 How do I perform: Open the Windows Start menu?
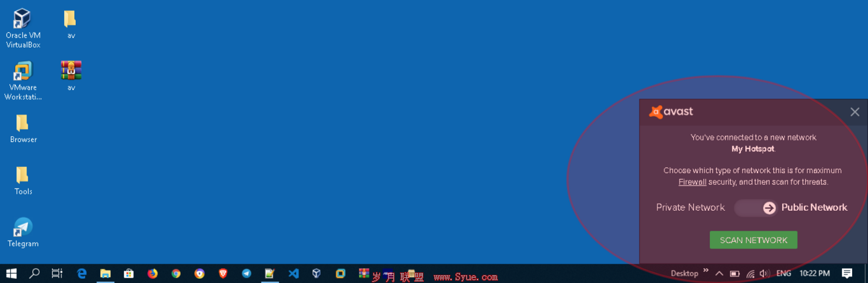(11, 273)
